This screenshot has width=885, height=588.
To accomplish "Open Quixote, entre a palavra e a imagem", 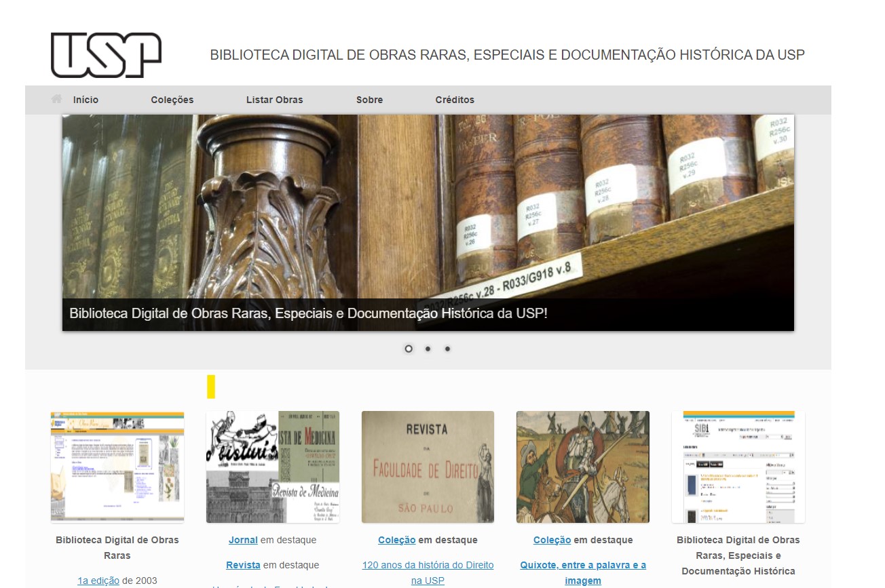I will 583,572.
